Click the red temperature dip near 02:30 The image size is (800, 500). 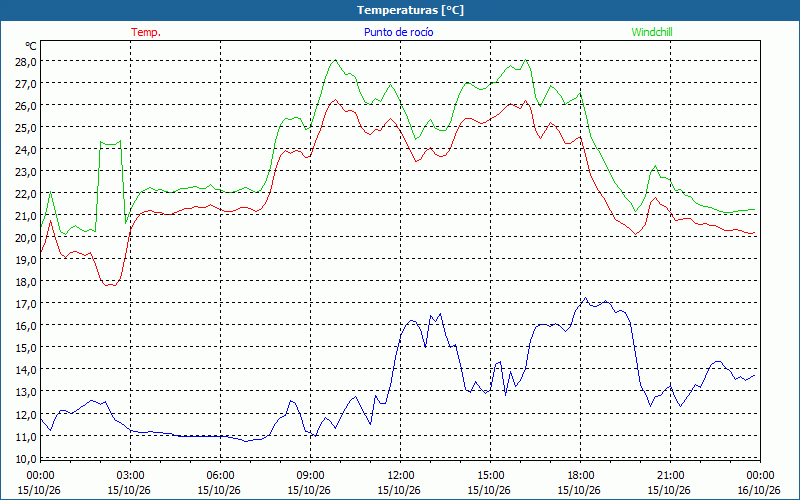pos(111,285)
